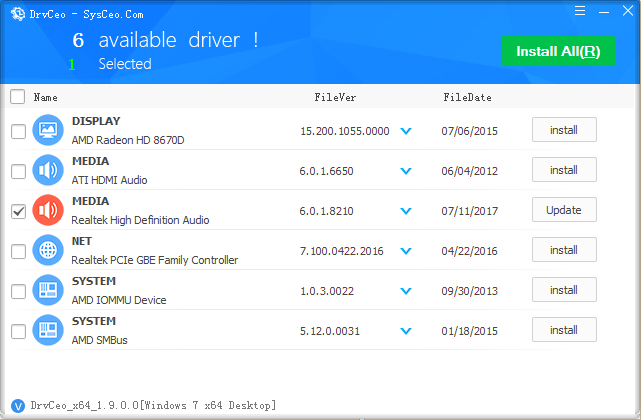The height and width of the screenshot is (420, 641).
Task: Check the AMD SMBus checkbox
Action: 18,332
